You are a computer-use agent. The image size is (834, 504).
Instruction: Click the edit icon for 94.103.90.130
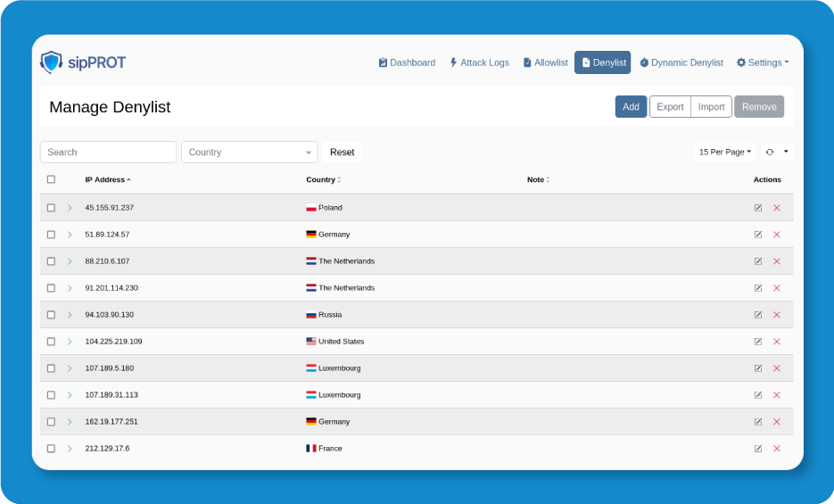point(758,315)
